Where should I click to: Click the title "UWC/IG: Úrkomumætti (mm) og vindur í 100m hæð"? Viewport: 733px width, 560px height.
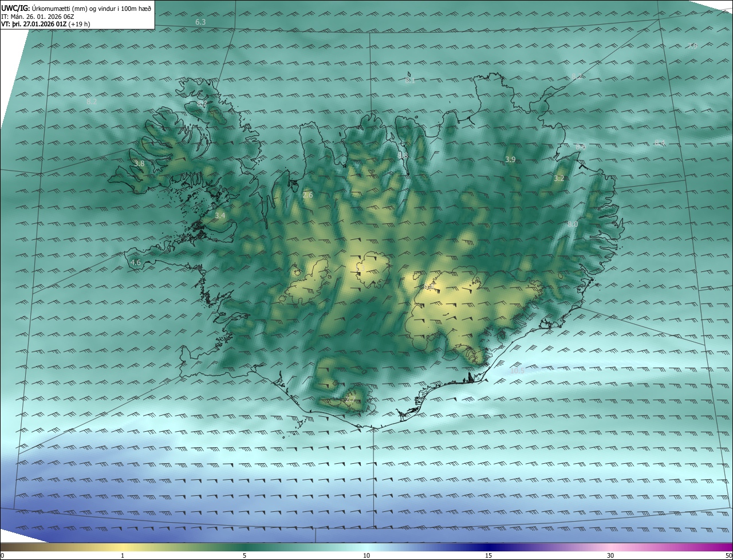click(x=76, y=9)
